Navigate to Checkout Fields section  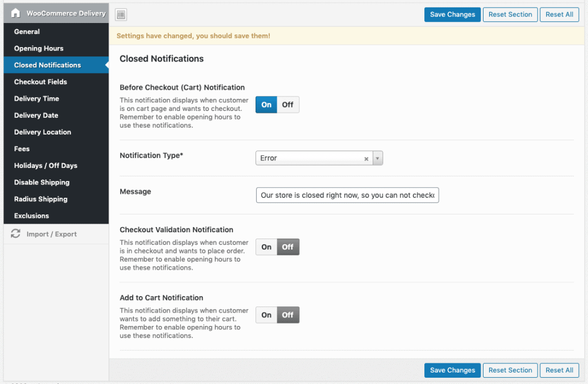click(40, 82)
